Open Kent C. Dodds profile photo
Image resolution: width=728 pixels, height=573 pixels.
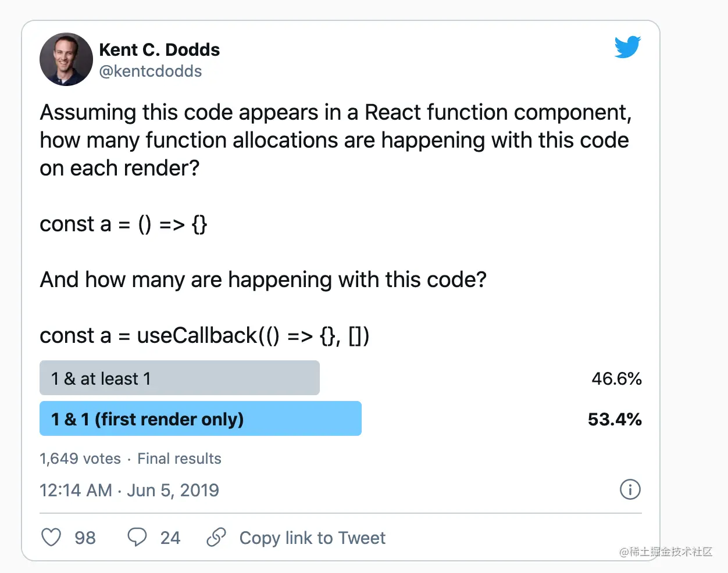(x=66, y=59)
